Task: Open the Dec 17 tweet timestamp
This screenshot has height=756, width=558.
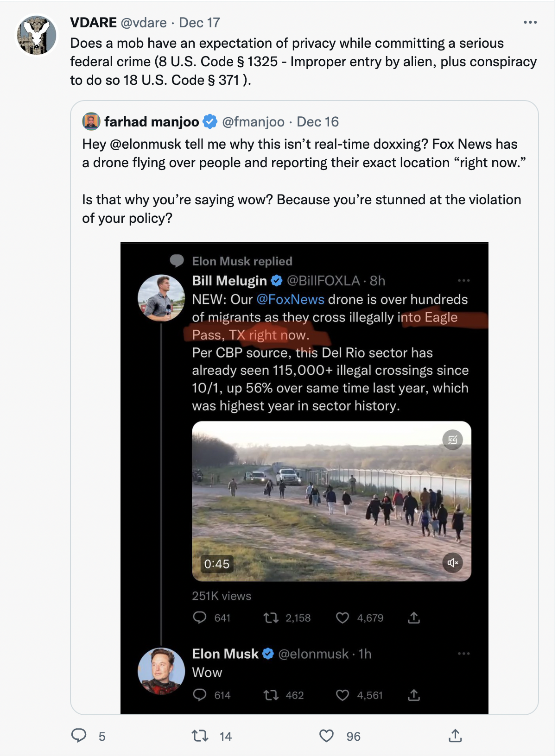Action: (x=199, y=23)
